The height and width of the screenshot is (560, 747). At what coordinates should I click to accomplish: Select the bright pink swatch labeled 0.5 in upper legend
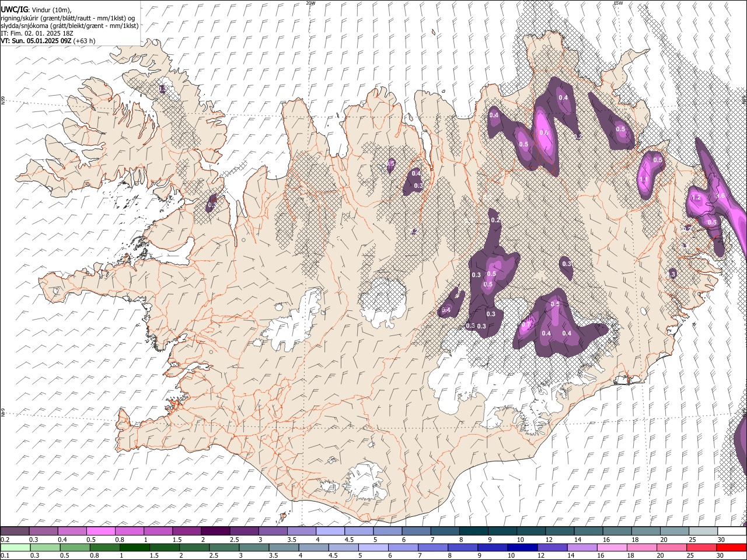click(x=101, y=531)
